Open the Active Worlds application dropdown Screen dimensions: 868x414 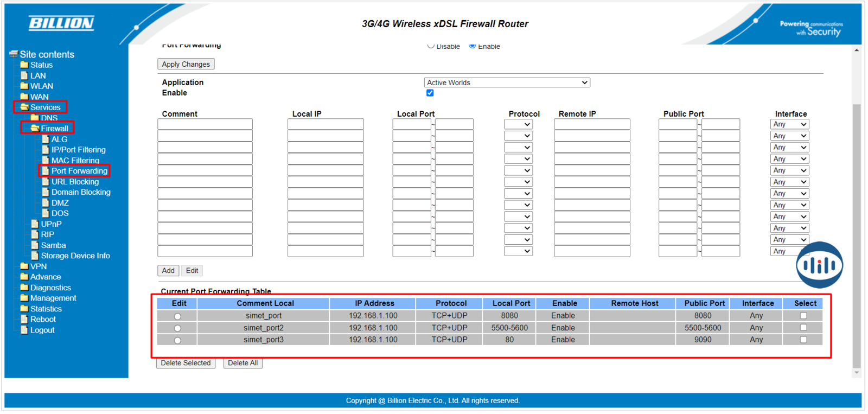pos(507,82)
